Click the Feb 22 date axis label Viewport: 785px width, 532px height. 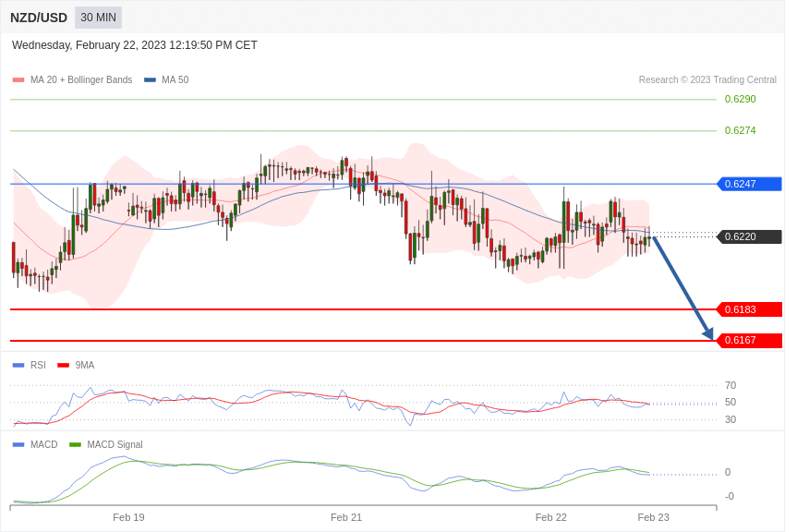550,517
